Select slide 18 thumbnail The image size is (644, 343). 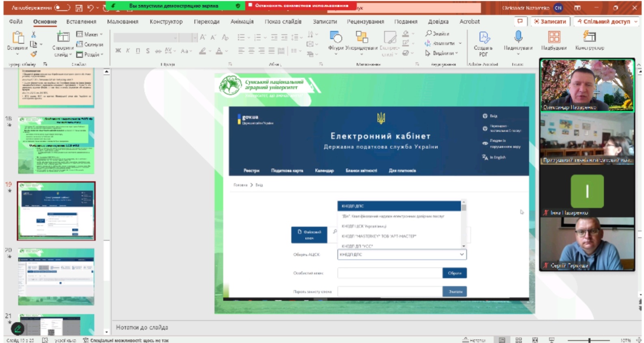pos(56,145)
